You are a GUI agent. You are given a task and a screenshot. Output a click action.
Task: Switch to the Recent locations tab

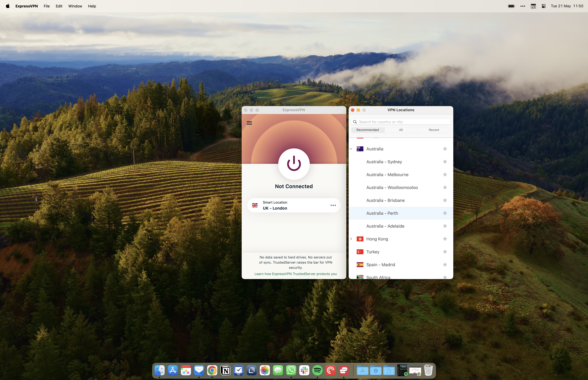coord(434,130)
